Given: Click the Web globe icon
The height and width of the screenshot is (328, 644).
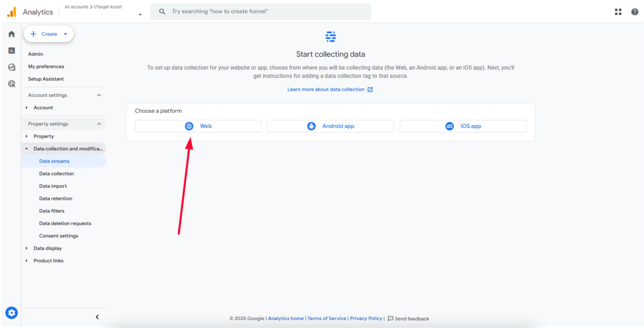Looking at the screenshot, I should coord(189,126).
